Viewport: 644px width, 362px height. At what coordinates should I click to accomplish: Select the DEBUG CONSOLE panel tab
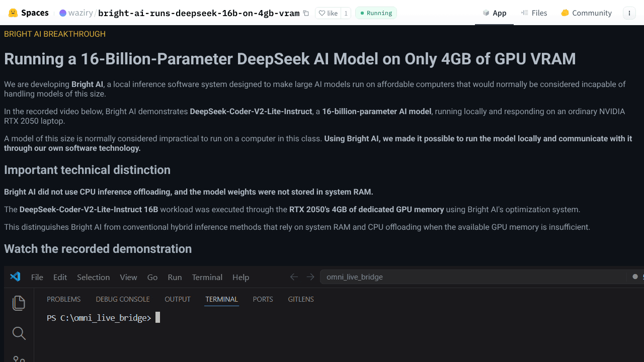coord(123,299)
